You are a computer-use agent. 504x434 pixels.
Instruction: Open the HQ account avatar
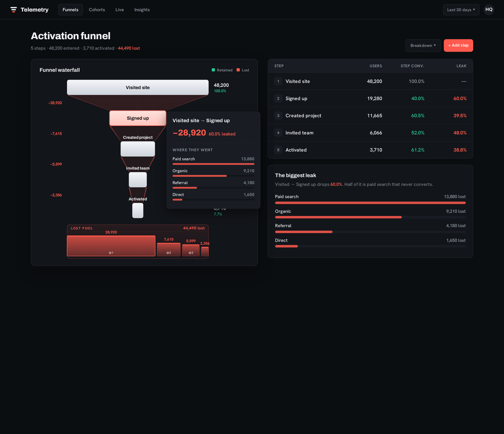click(x=489, y=10)
